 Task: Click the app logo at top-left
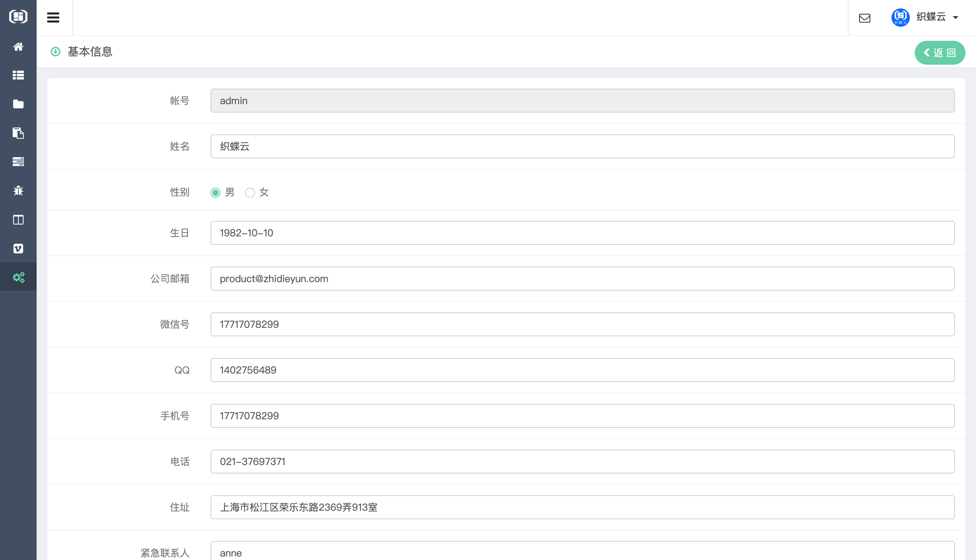coord(18,17)
